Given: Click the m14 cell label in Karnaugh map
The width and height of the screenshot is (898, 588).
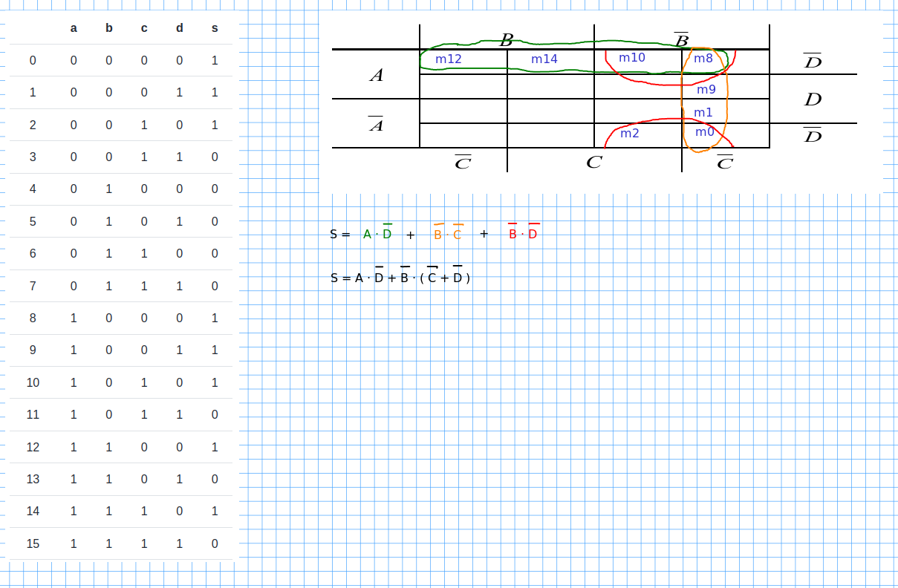Looking at the screenshot, I should (x=544, y=59).
